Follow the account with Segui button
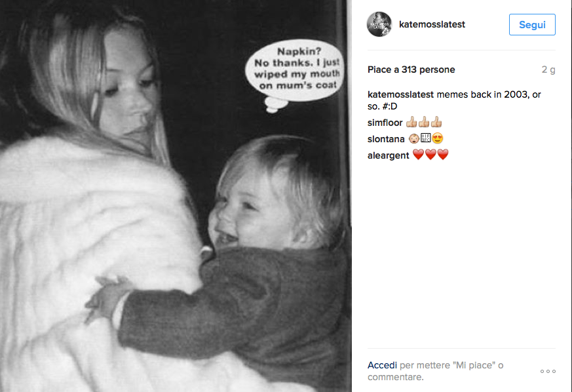This screenshot has width=572, height=392. pos(532,24)
